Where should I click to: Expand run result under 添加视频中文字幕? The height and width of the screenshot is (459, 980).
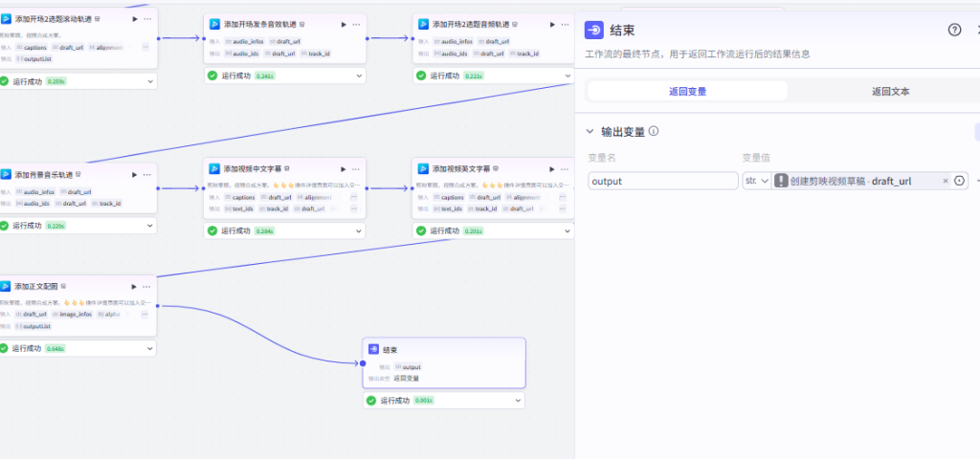[x=359, y=231]
